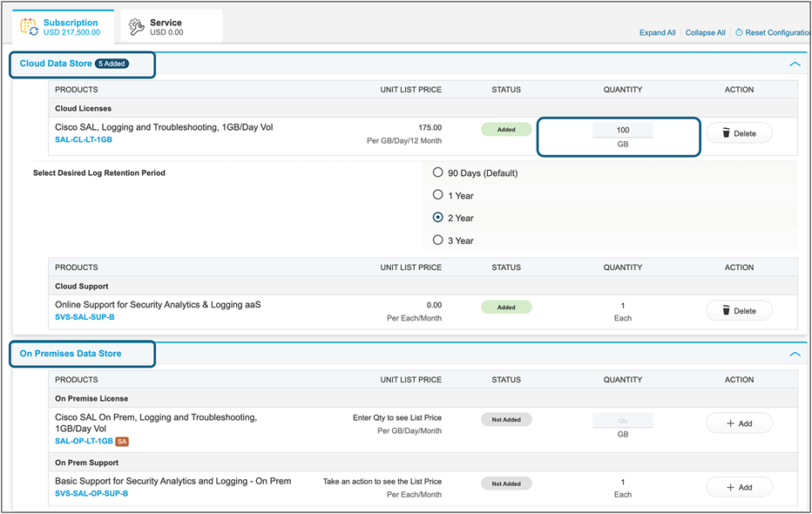Viewport: 812px width, 514px height.
Task: Click the Reset Configuration link
Action: coord(777,32)
